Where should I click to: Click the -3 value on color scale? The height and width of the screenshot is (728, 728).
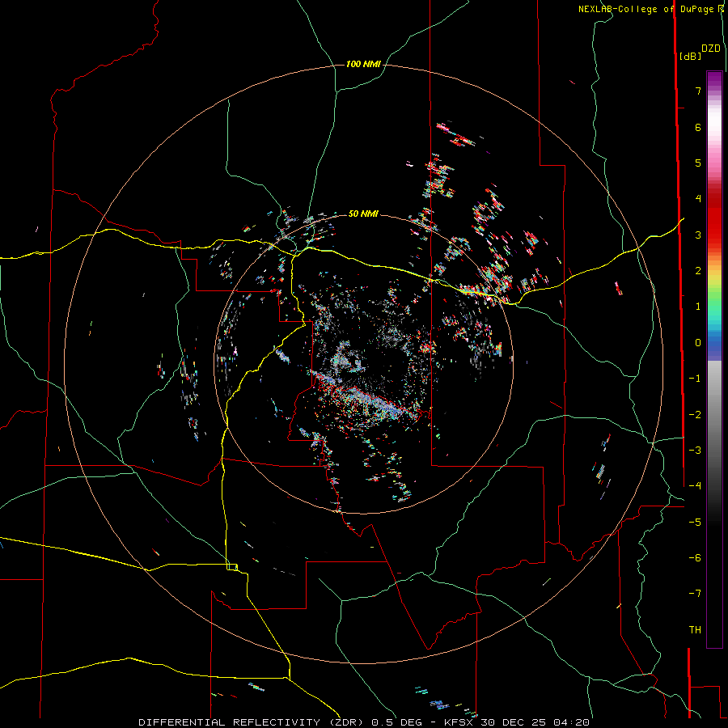coord(695,451)
